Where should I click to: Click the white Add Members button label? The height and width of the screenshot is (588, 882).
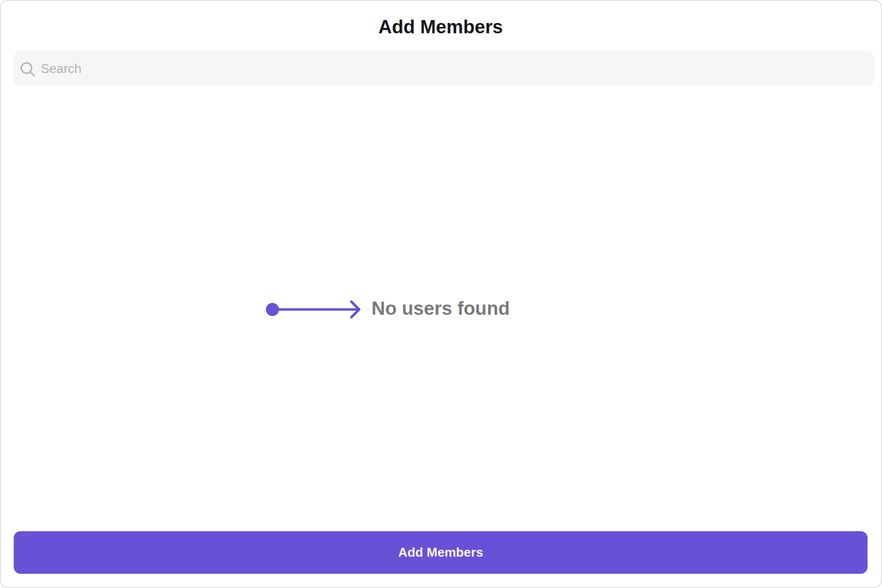[x=440, y=552]
